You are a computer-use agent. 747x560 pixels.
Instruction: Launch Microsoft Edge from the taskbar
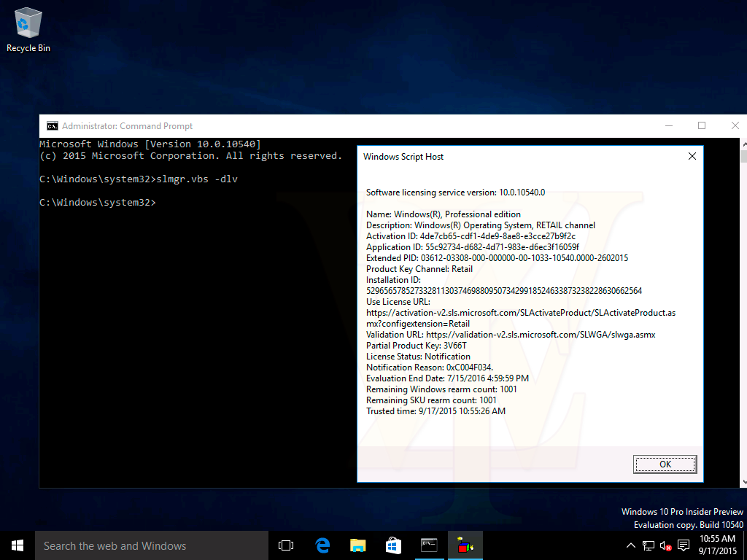coord(322,545)
